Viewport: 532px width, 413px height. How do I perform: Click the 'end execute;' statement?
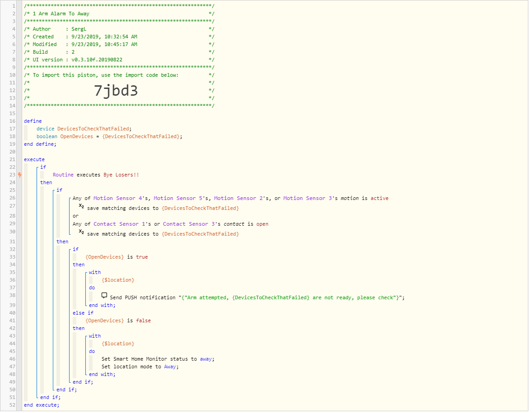(42, 405)
